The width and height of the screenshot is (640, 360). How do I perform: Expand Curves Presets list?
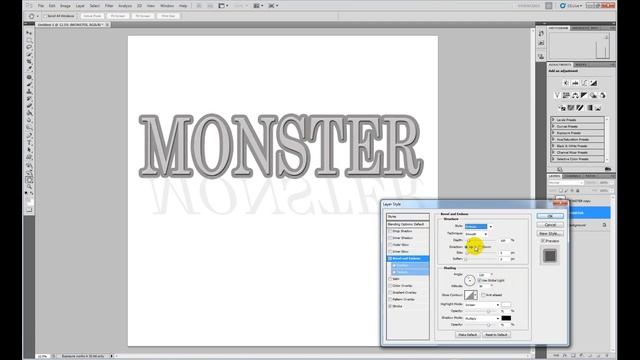click(553, 127)
